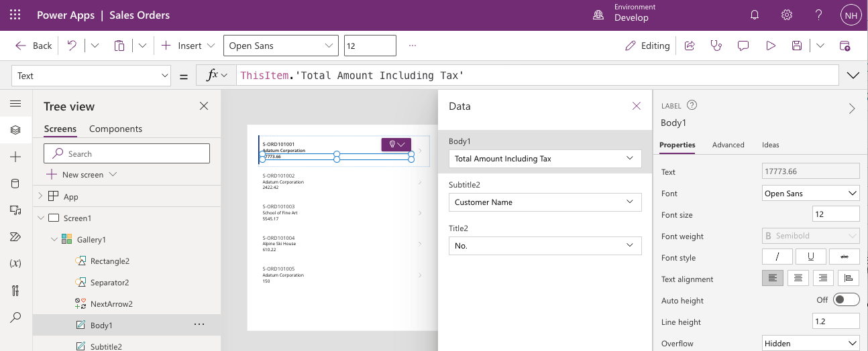Open the Title2 No. dropdown
Viewport: 868px width, 351px height.
point(545,246)
